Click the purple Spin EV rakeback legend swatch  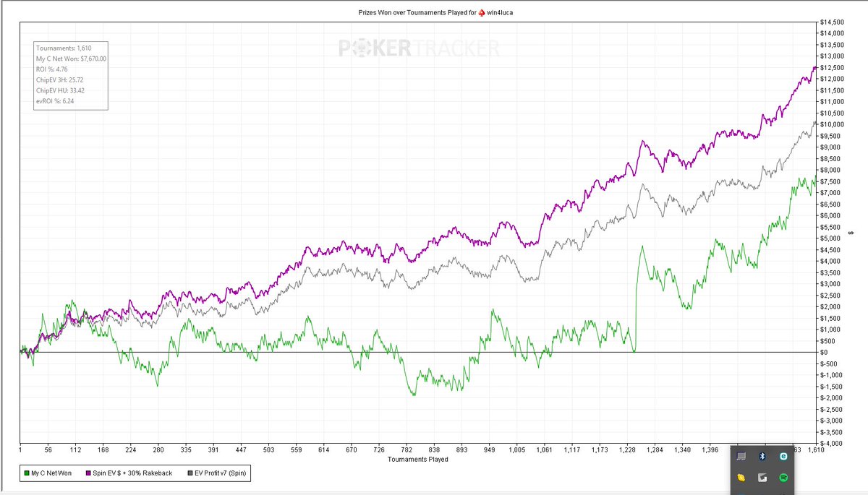tap(88, 474)
